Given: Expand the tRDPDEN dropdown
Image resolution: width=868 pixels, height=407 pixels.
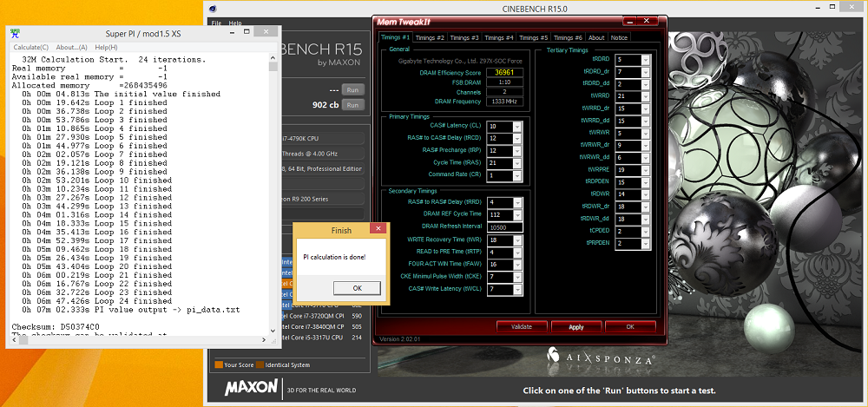Looking at the screenshot, I should (646, 182).
